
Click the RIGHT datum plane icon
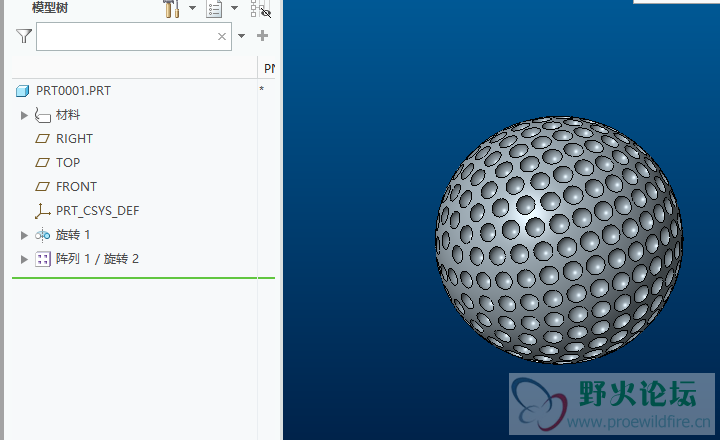pos(42,139)
